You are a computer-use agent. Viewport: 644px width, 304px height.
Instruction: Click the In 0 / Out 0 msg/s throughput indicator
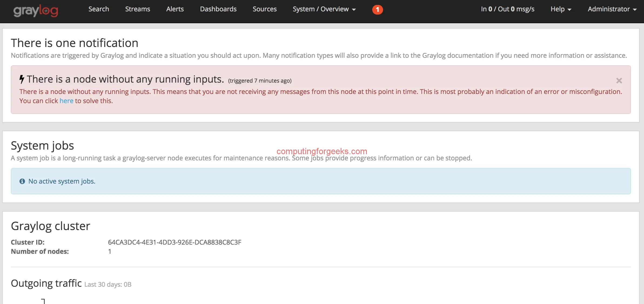[x=508, y=9]
